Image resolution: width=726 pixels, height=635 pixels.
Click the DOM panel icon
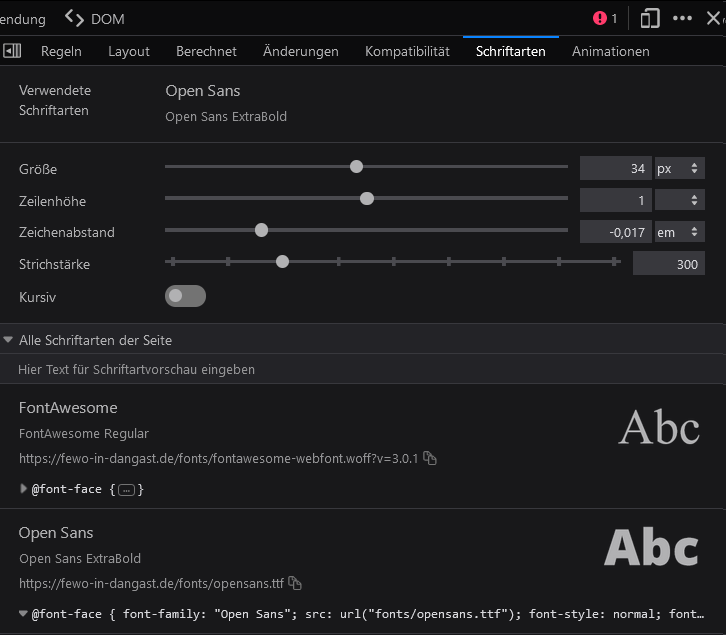[74, 18]
